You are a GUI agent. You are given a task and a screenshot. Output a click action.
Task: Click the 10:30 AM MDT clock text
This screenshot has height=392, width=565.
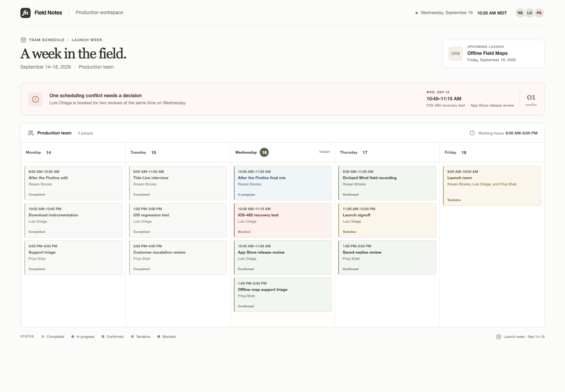(492, 13)
